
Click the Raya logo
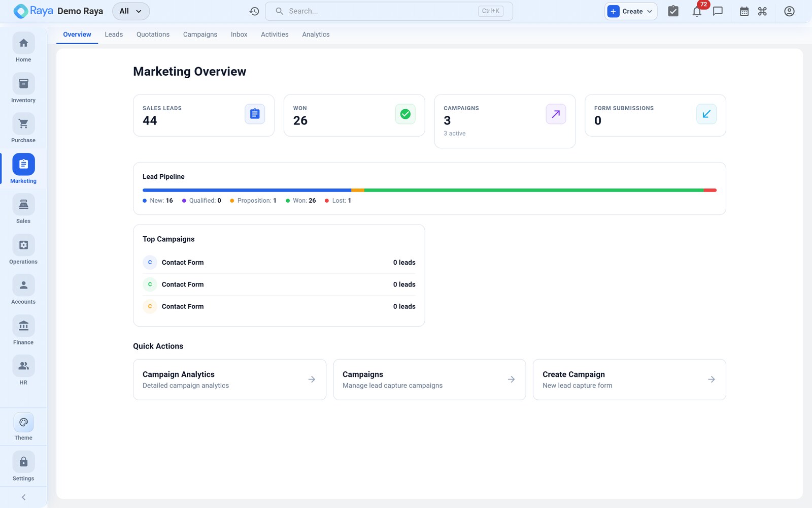tap(33, 11)
